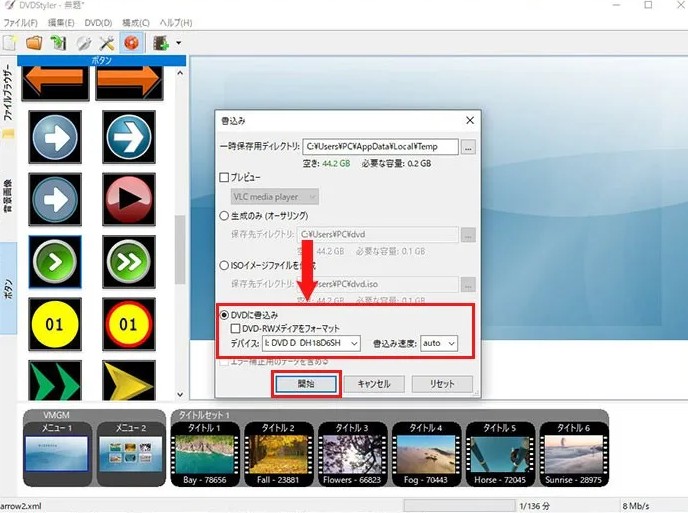688x513 pixels.
Task: Select the メニュー 2 thumbnail
Action: pyautogui.click(x=131, y=454)
